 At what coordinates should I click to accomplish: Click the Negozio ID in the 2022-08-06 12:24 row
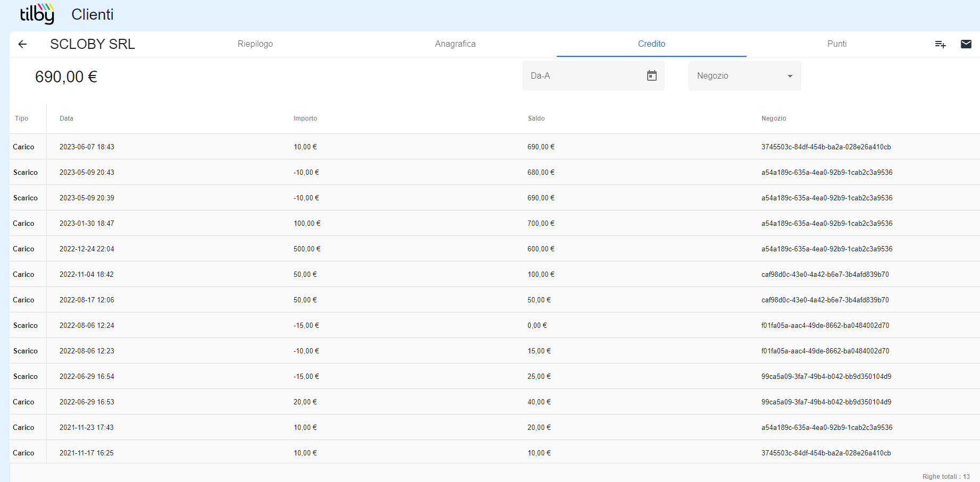pyautogui.click(x=825, y=326)
